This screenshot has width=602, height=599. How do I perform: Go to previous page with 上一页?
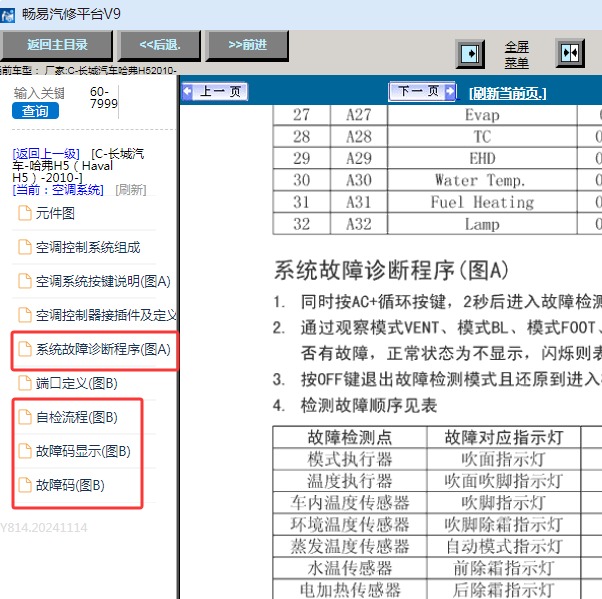click(215, 92)
